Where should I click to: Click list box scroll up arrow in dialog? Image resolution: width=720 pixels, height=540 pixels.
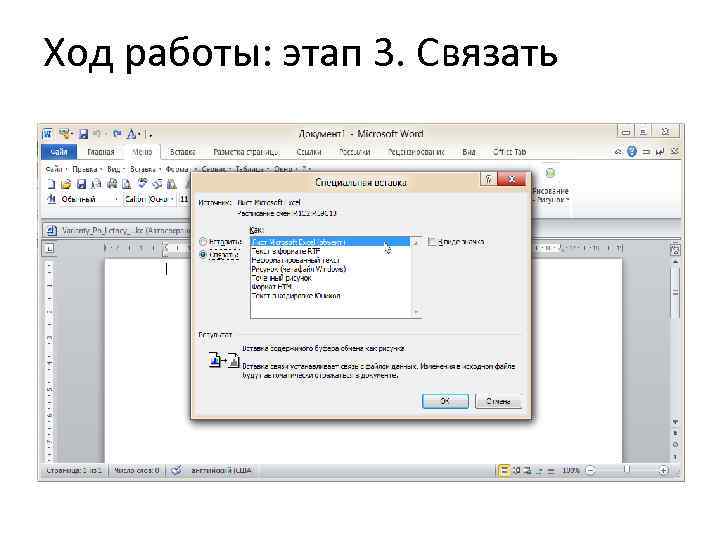416,242
